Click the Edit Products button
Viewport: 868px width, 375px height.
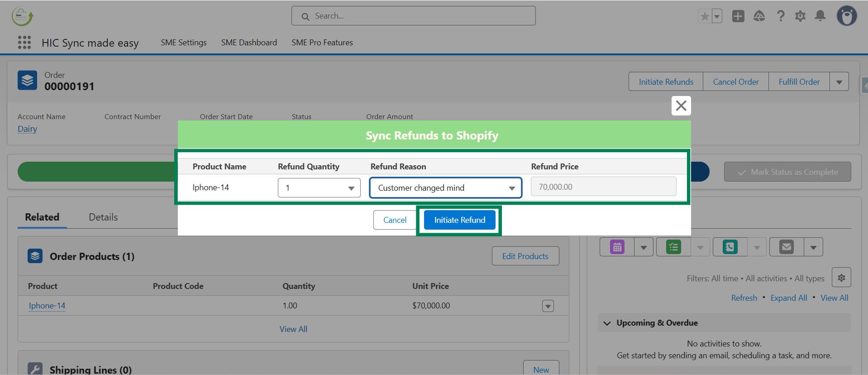[525, 256]
